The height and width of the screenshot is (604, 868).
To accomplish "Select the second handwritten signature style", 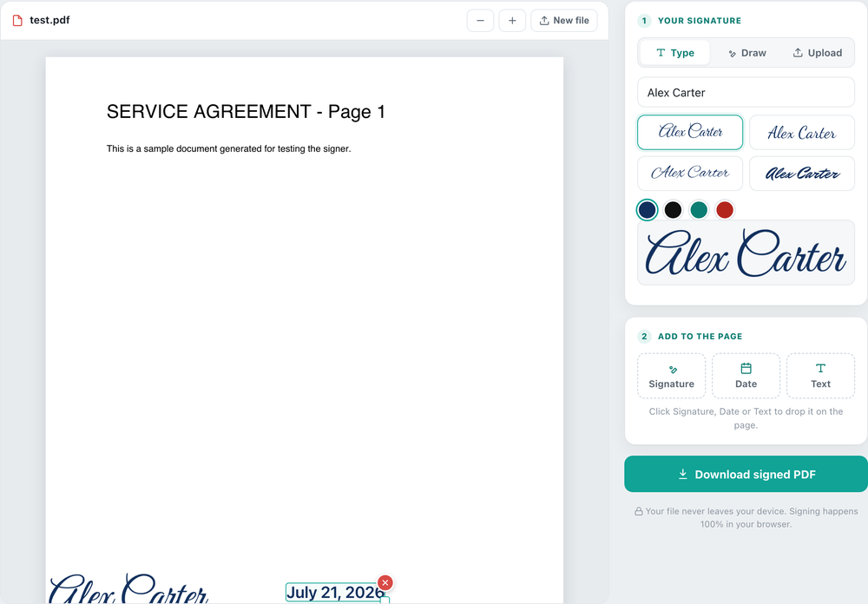I will pyautogui.click(x=801, y=132).
